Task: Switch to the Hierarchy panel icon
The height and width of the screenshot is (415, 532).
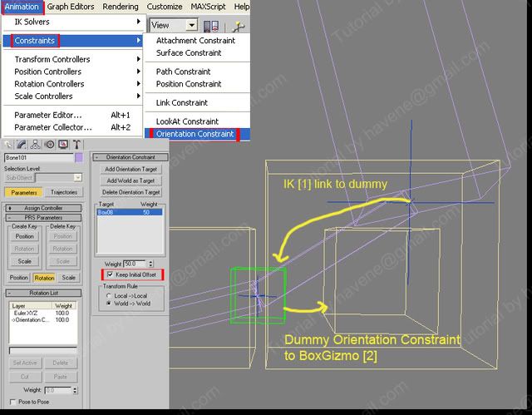Action: tap(36, 144)
